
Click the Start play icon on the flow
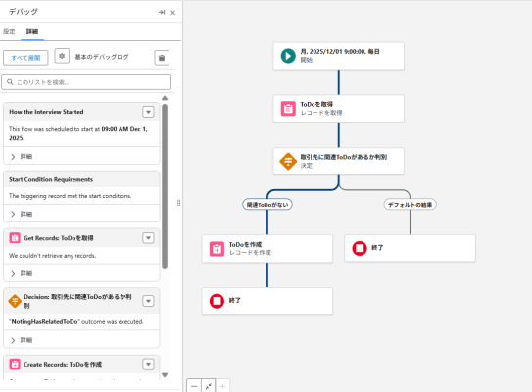tap(288, 56)
